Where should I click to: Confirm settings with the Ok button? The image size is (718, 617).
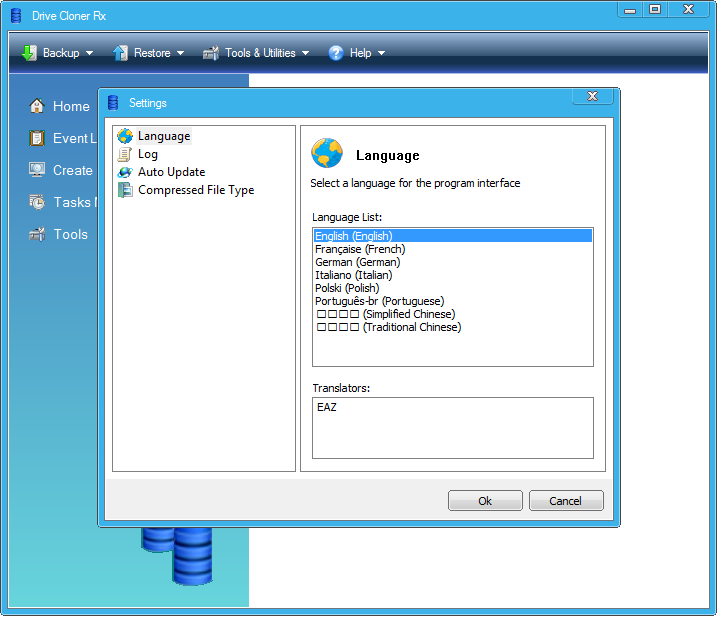click(485, 501)
